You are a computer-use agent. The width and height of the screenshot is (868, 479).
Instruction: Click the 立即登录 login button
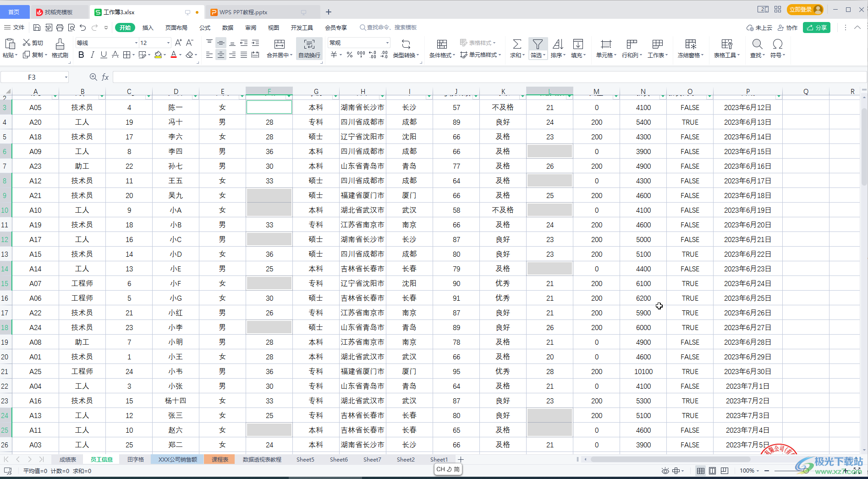point(805,10)
